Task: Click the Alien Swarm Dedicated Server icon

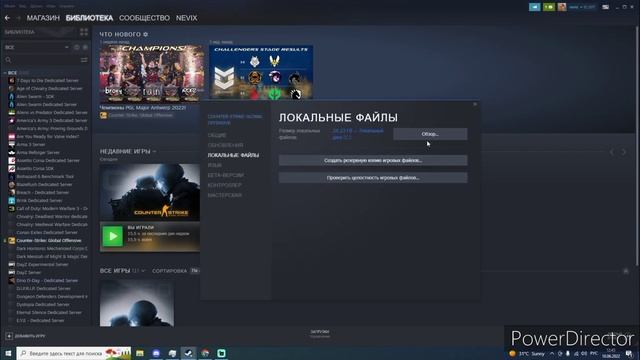Action: [12, 104]
